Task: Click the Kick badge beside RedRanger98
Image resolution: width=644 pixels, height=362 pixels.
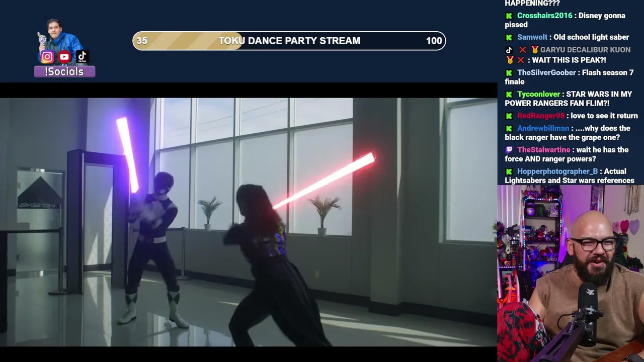Action: [509, 116]
